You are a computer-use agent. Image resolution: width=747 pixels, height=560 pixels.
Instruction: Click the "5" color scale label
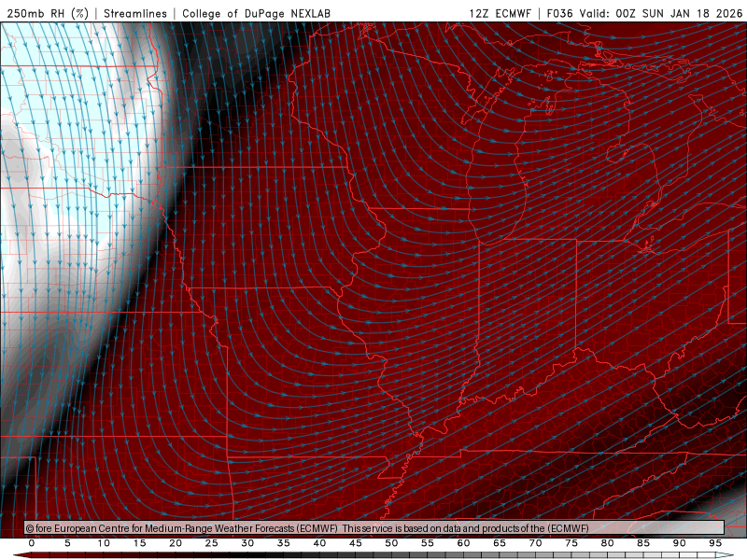pos(67,543)
